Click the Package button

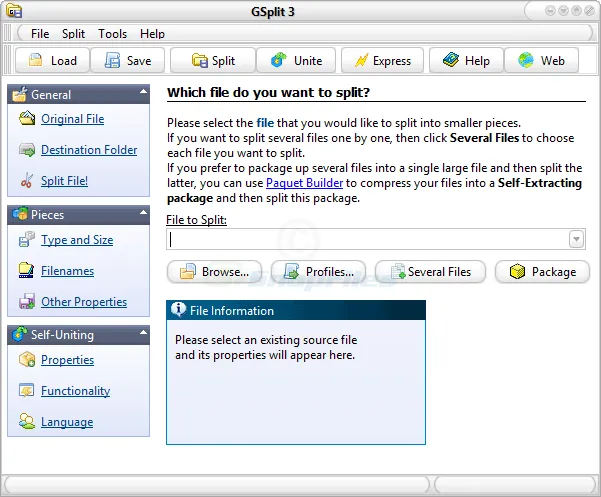[x=542, y=272]
